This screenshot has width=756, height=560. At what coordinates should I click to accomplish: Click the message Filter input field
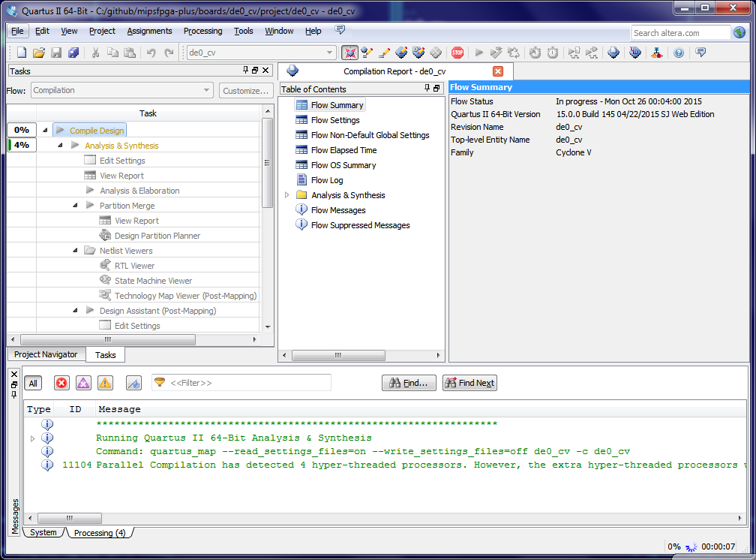[241, 383]
